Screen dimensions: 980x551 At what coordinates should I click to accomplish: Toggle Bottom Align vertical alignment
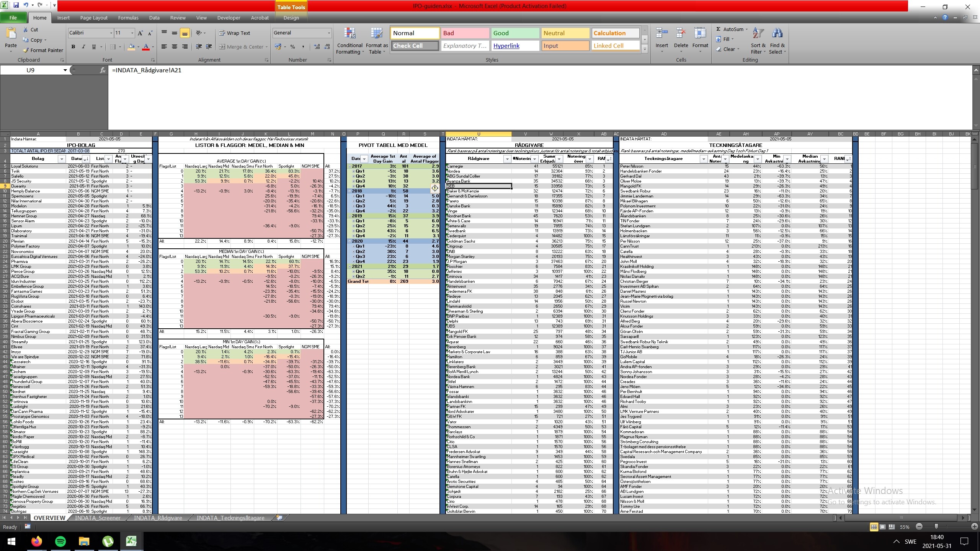coord(185,33)
